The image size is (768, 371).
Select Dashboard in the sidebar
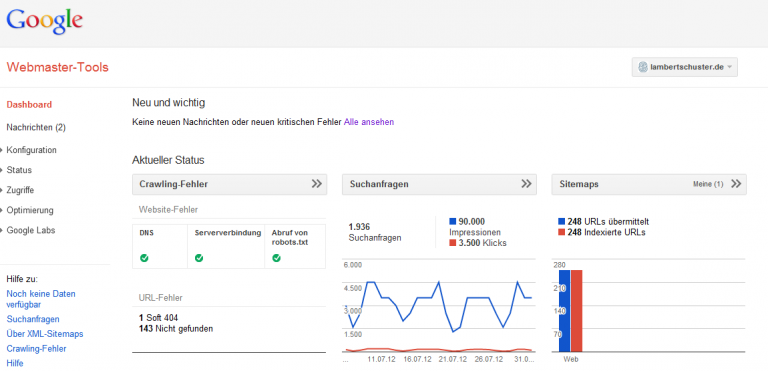tap(29, 104)
